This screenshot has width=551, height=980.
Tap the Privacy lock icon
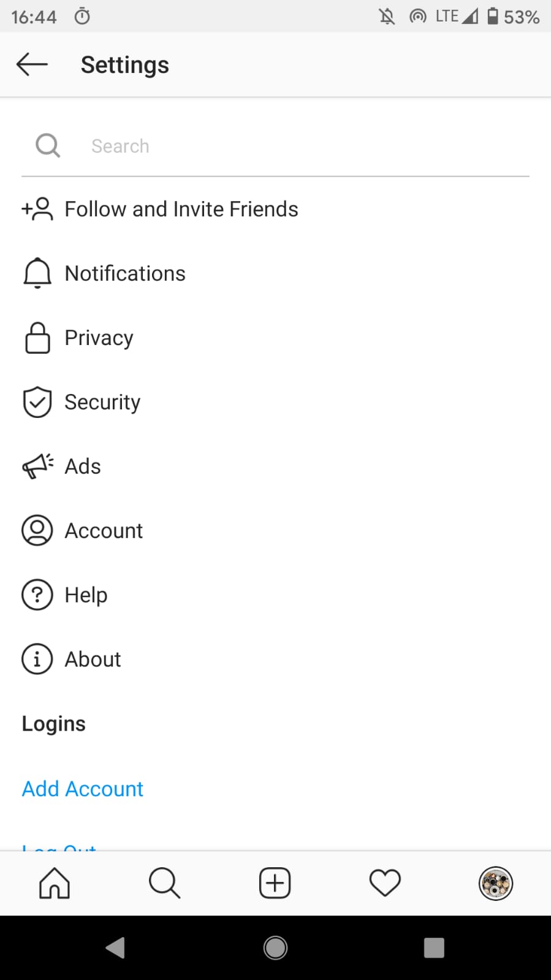point(37,338)
